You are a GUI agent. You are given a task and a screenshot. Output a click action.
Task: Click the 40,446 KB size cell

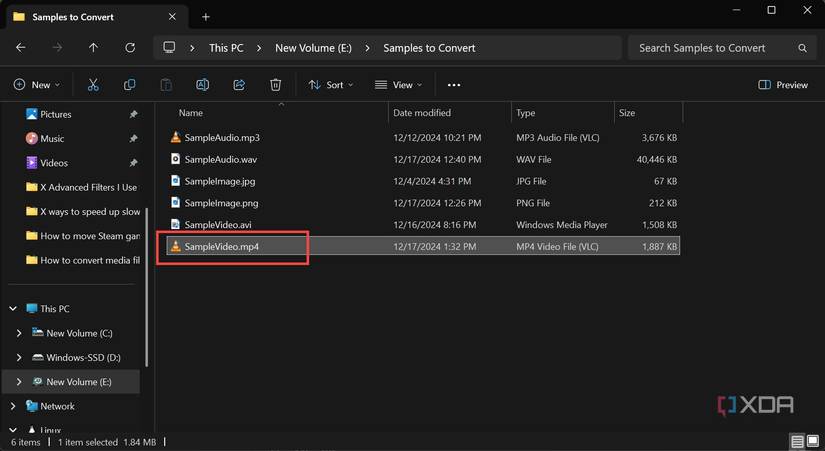click(x=657, y=159)
